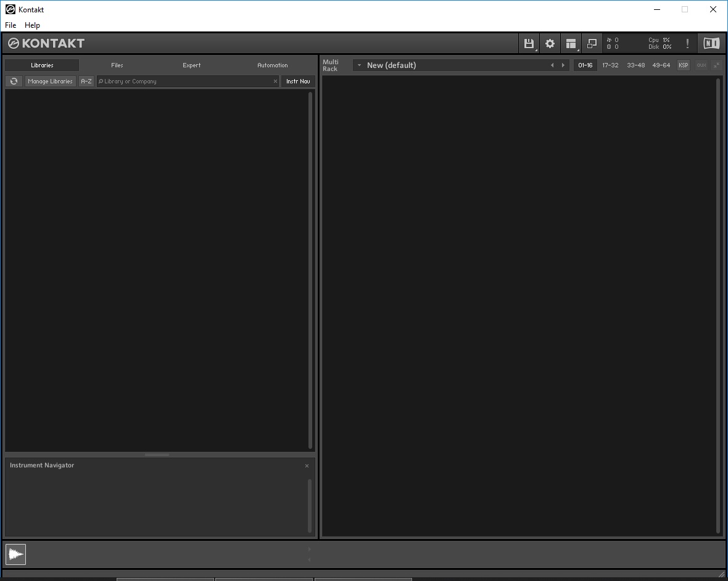Screen dimensions: 728x581
Task: Click the waveform info icon at bottom
Action: tap(16, 554)
